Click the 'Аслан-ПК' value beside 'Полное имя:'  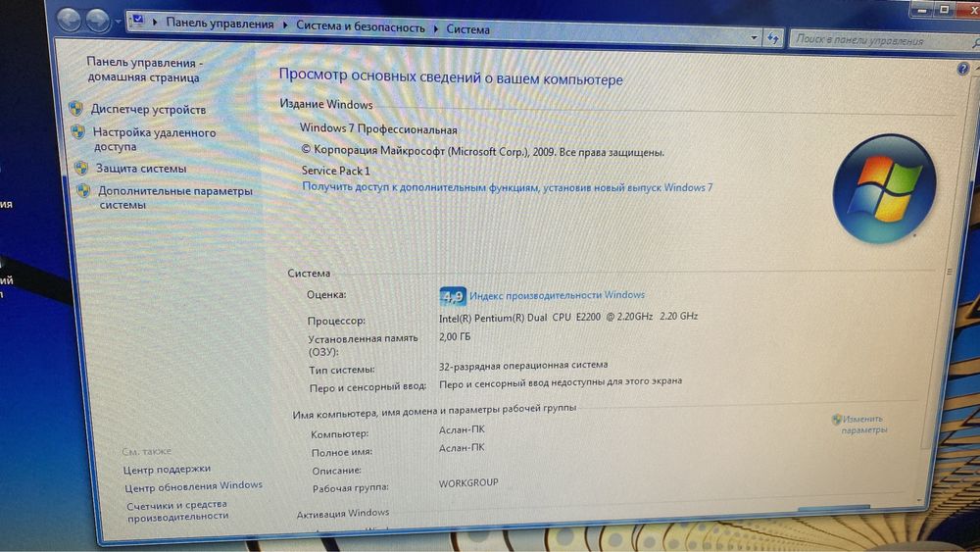point(462,448)
